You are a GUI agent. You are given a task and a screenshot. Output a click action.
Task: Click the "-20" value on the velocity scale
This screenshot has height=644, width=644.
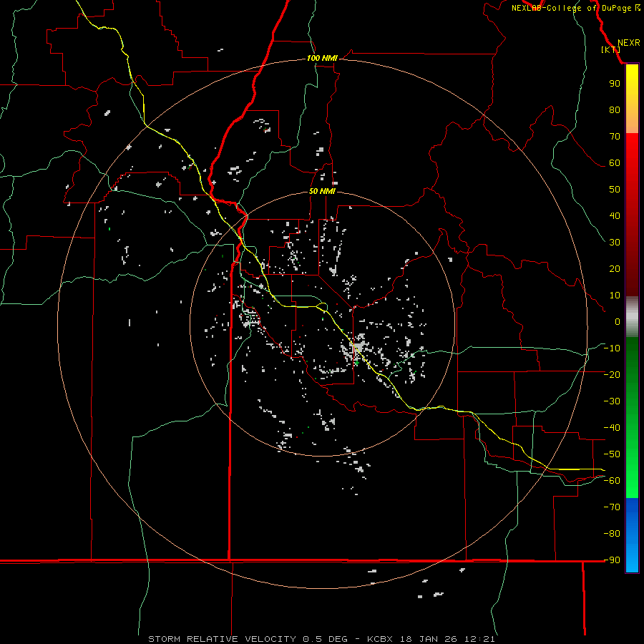tap(612, 375)
